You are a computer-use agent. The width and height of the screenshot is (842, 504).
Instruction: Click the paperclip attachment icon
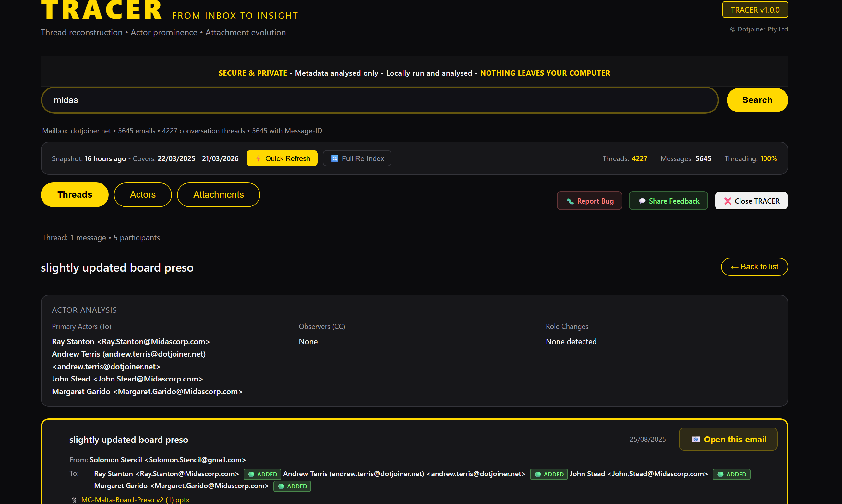(74, 500)
